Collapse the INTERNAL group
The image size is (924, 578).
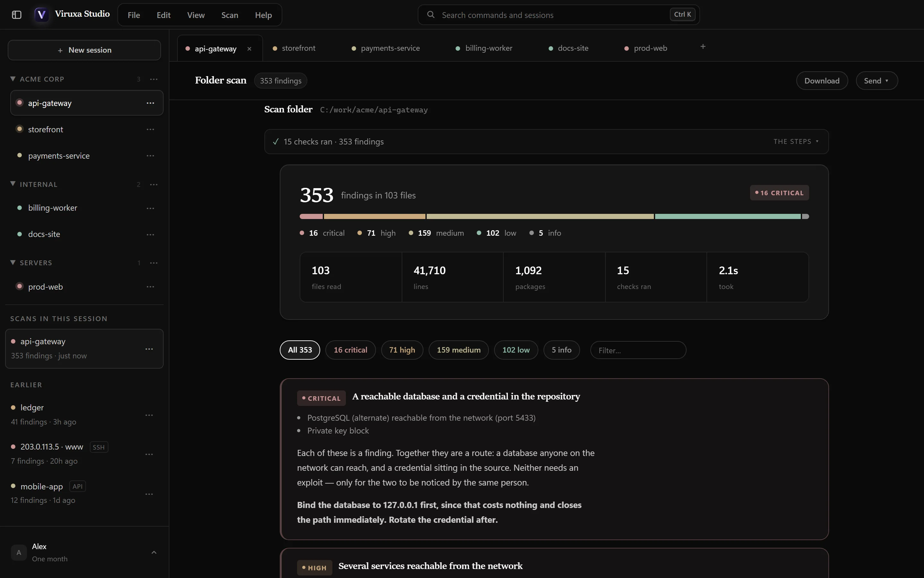[x=13, y=184]
